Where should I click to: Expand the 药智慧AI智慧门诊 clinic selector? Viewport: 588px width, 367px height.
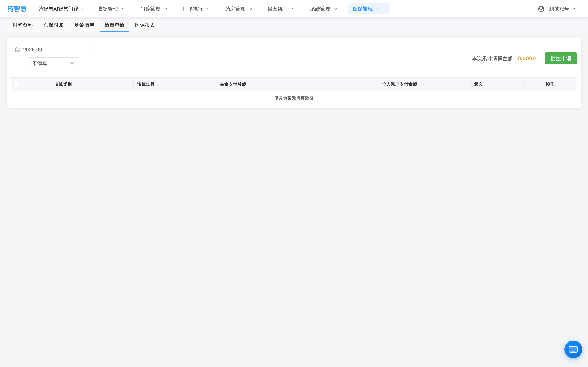click(x=61, y=9)
